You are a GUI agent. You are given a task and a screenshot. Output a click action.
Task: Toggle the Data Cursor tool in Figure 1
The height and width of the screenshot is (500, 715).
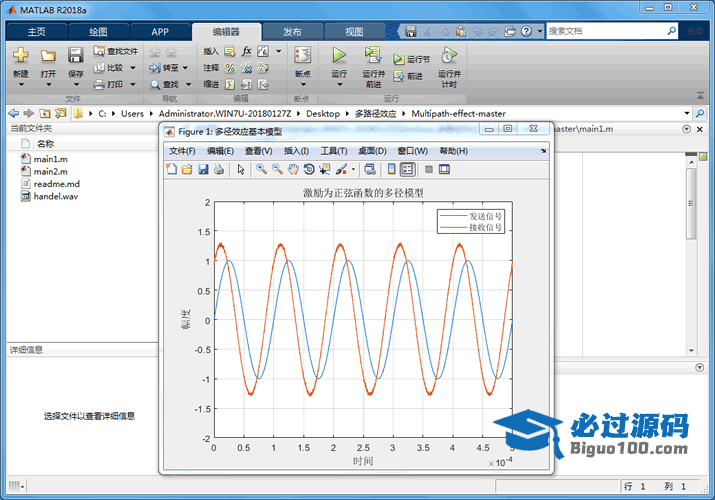point(325,170)
